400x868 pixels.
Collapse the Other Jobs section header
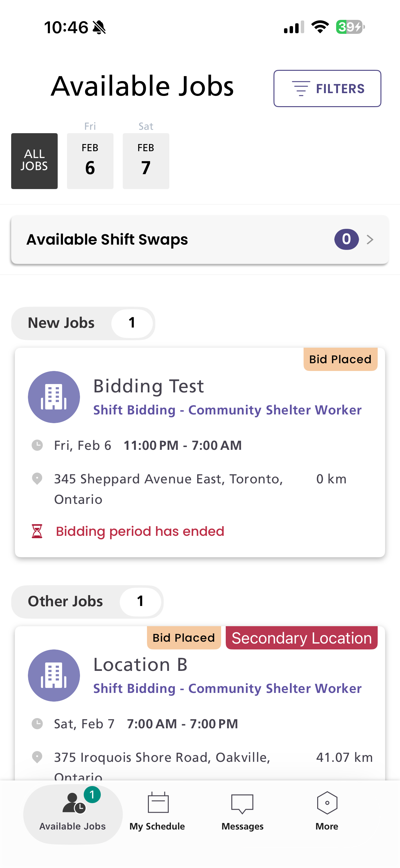(x=87, y=601)
